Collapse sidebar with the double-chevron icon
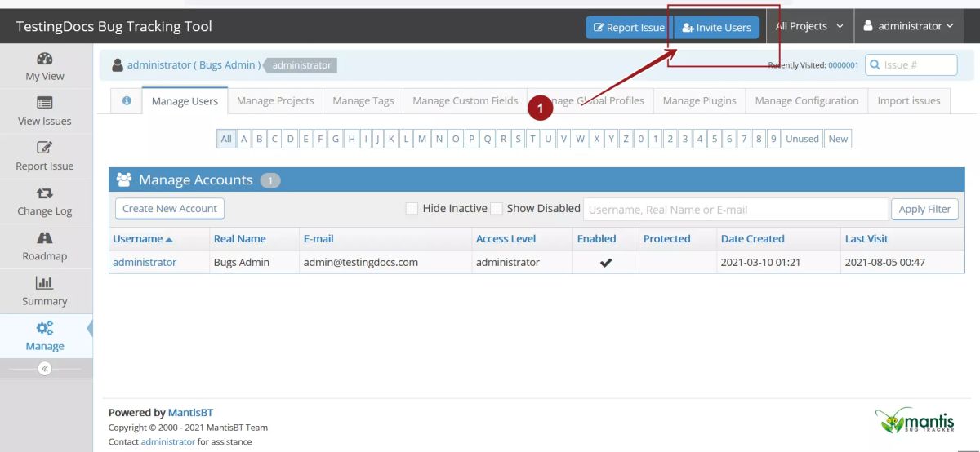Viewport: 980px width, 452px height. click(x=45, y=369)
